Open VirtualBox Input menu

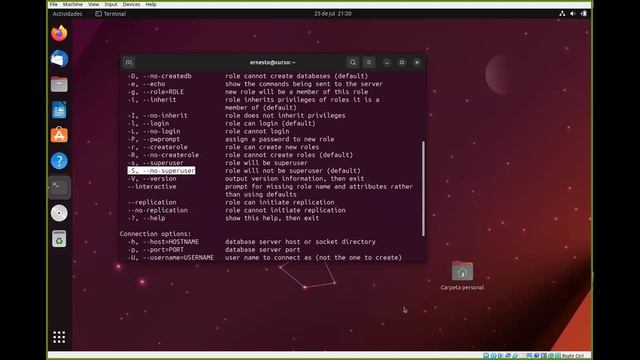(x=111, y=4)
